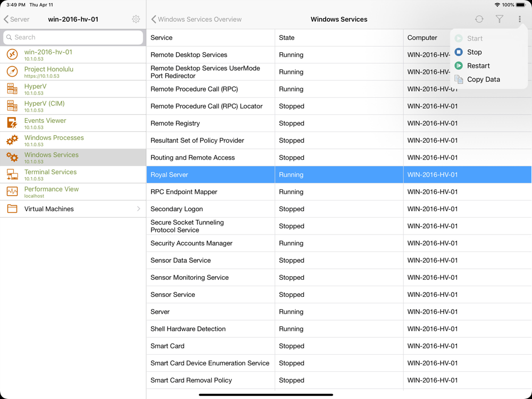This screenshot has height=399, width=532.
Task: Select the Smart Card Removal Policy row
Action: tap(339, 380)
